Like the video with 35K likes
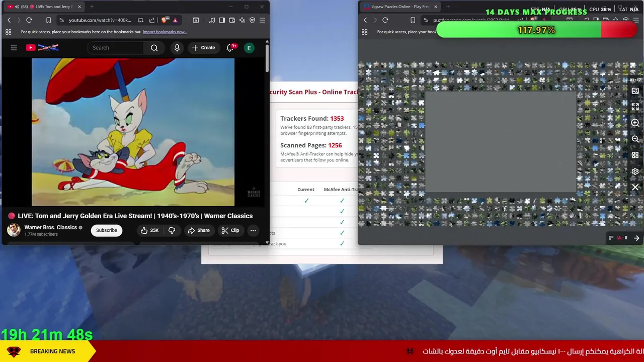Screen dimensions: 644x362 149,230
